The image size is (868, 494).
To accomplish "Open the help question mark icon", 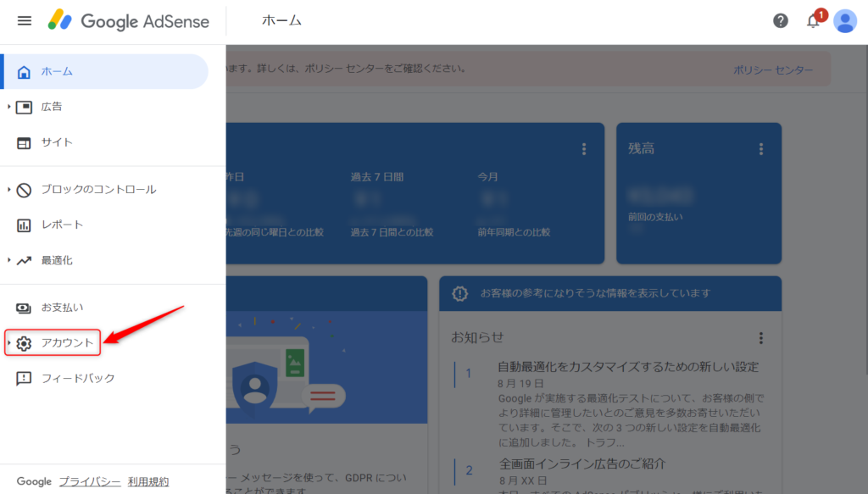I will [x=781, y=21].
